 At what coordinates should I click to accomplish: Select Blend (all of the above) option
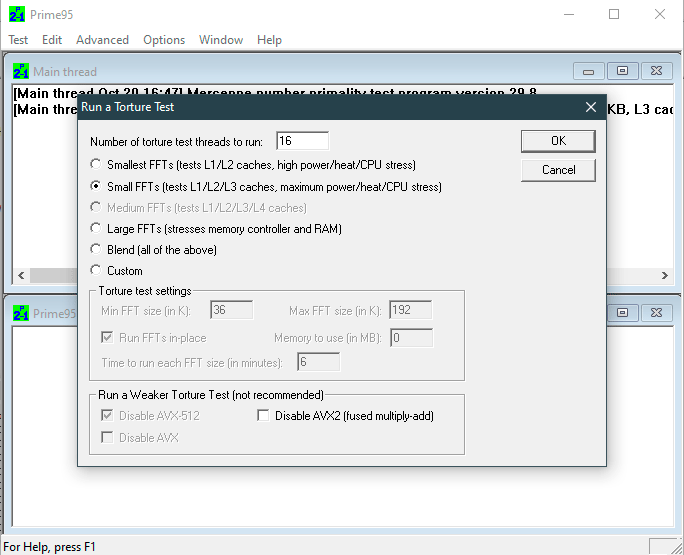(x=154, y=249)
